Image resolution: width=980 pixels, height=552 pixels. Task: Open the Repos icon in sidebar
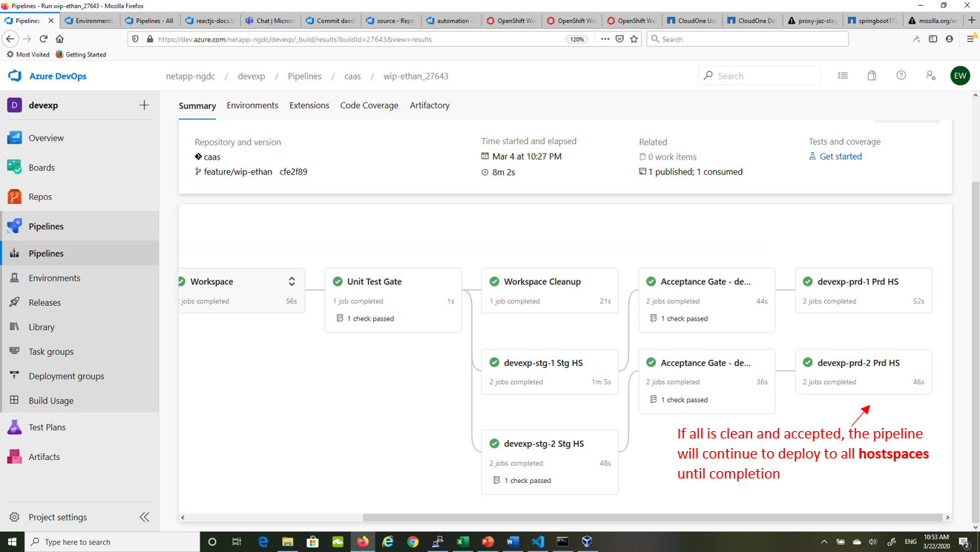tap(15, 197)
